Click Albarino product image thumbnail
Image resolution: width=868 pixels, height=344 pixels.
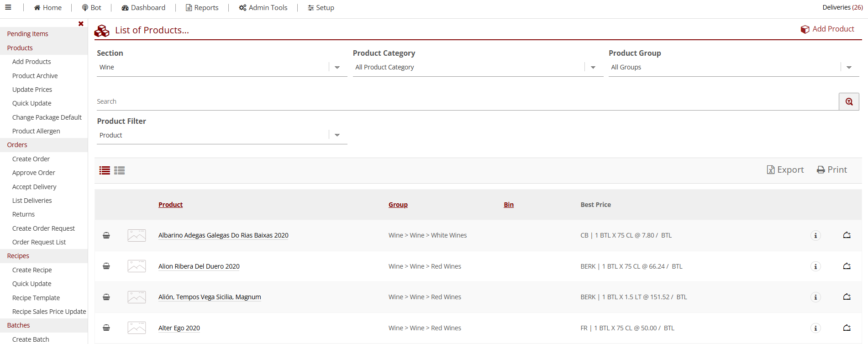click(137, 235)
